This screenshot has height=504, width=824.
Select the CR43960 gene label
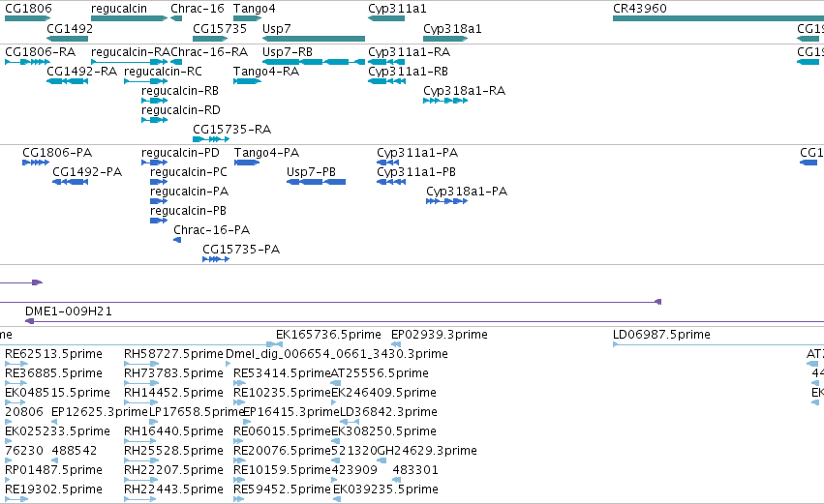click(640, 9)
